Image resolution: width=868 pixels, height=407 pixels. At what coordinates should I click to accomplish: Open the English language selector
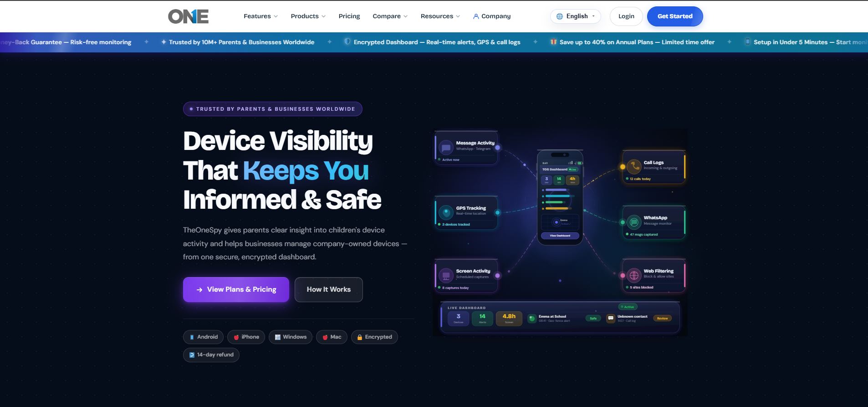tap(576, 16)
